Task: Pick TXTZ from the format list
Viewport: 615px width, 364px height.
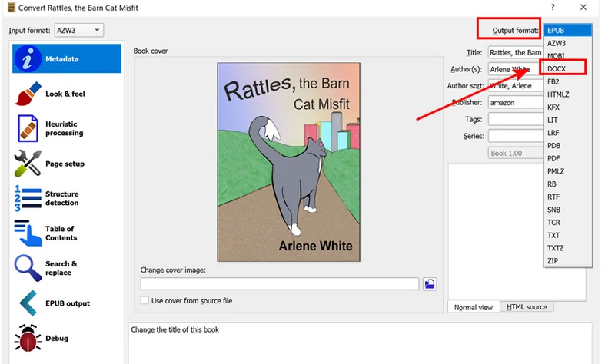Action: click(567, 248)
